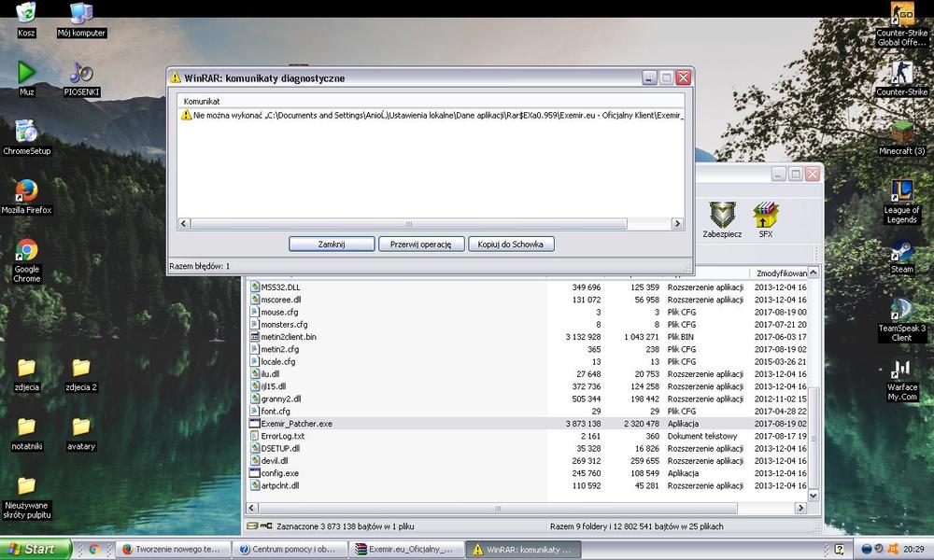Click the file list horizontal scroll left arrow

click(252, 508)
